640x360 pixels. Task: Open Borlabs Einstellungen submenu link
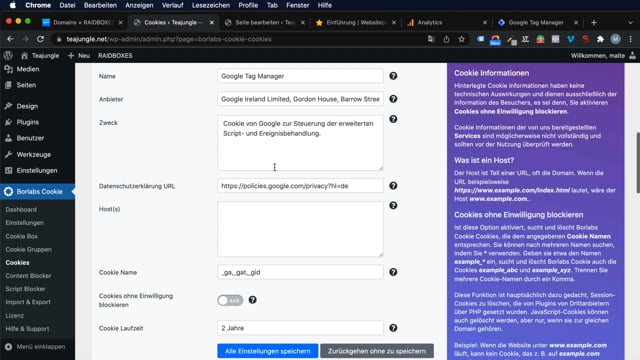point(24,223)
